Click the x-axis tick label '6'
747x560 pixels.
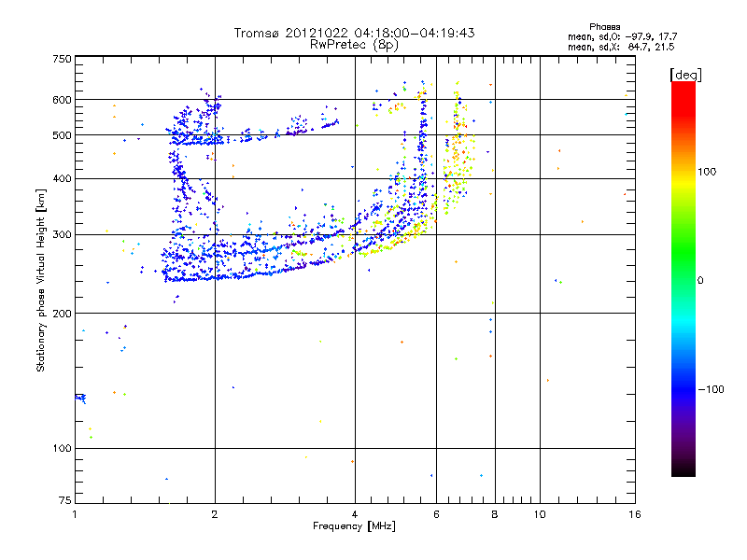pyautogui.click(x=436, y=514)
